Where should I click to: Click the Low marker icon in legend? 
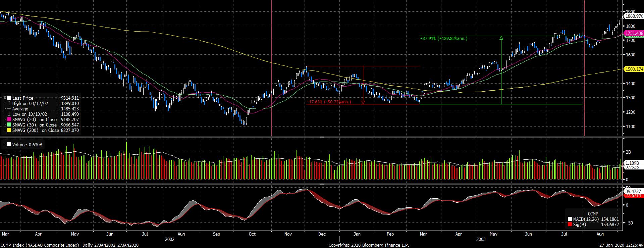click(x=9, y=114)
